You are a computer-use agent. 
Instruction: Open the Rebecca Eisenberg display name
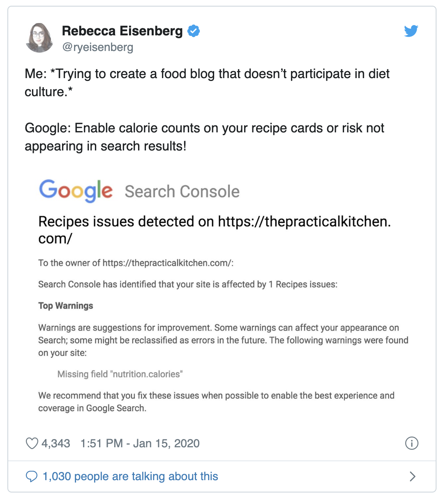[x=122, y=31]
